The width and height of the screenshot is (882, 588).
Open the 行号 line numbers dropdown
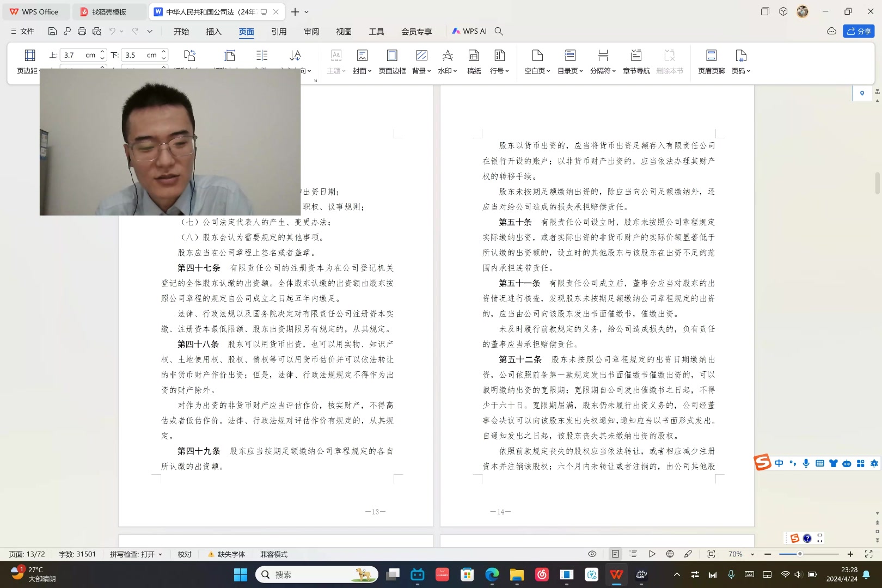pyautogui.click(x=499, y=62)
